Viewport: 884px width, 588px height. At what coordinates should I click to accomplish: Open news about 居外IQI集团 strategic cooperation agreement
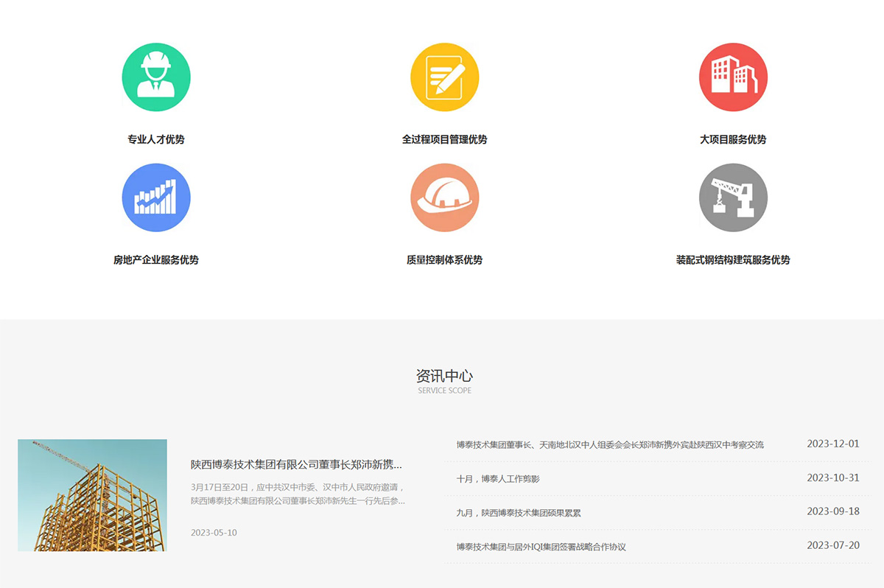[x=541, y=547]
